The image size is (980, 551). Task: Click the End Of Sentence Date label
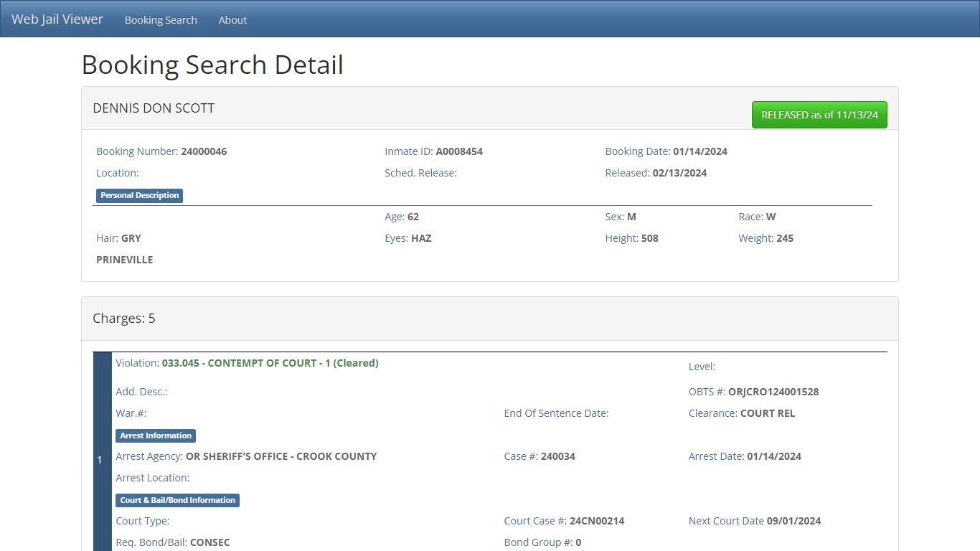point(556,413)
